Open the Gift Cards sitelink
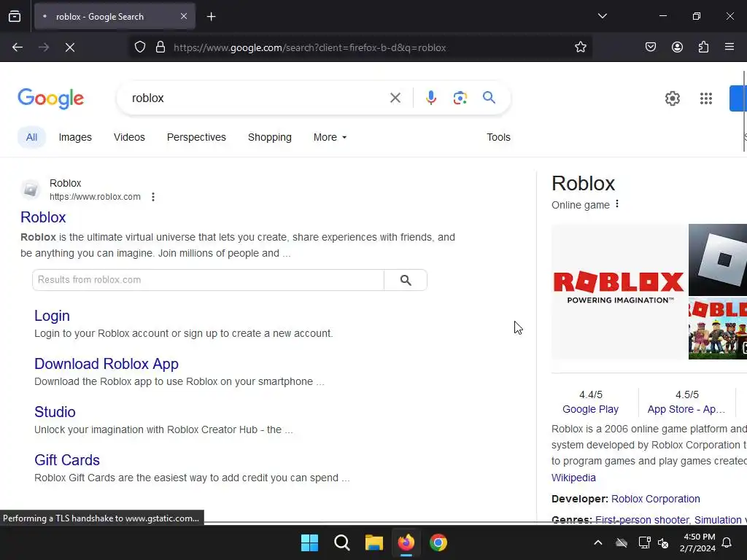Viewport: 747px width, 560px height. pos(67,460)
